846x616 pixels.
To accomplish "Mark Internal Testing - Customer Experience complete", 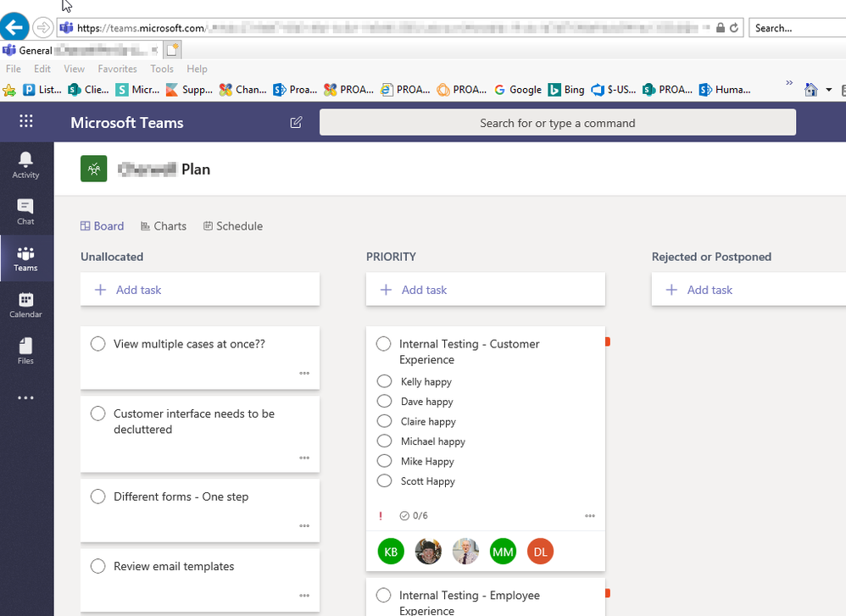I will [384, 344].
